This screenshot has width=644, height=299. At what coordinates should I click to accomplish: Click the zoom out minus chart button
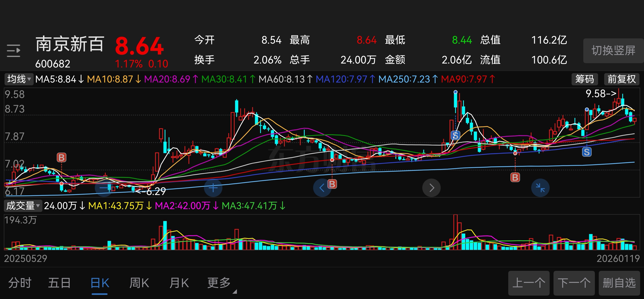[x=104, y=188]
